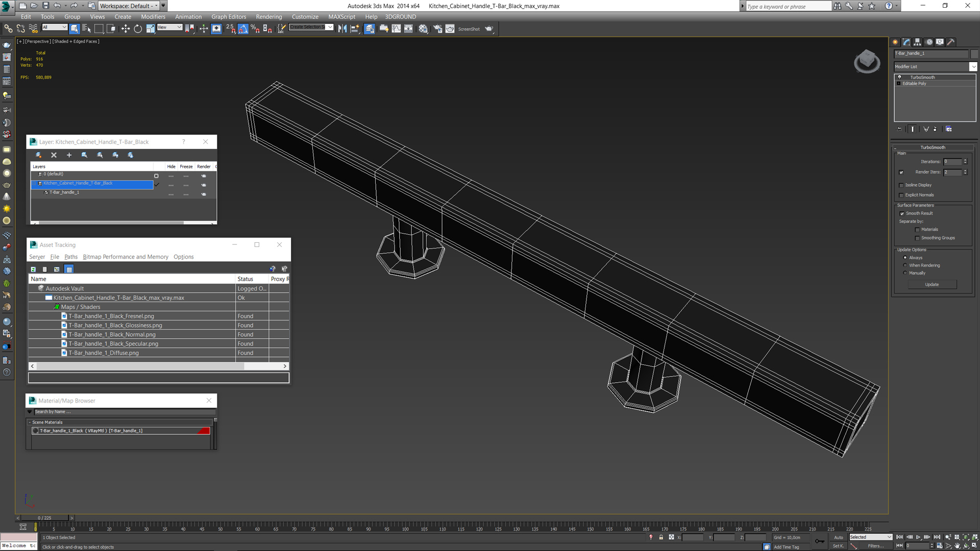Screen dimensions: 980x551
Task: Toggle the Angle Snap icon
Action: point(243,29)
